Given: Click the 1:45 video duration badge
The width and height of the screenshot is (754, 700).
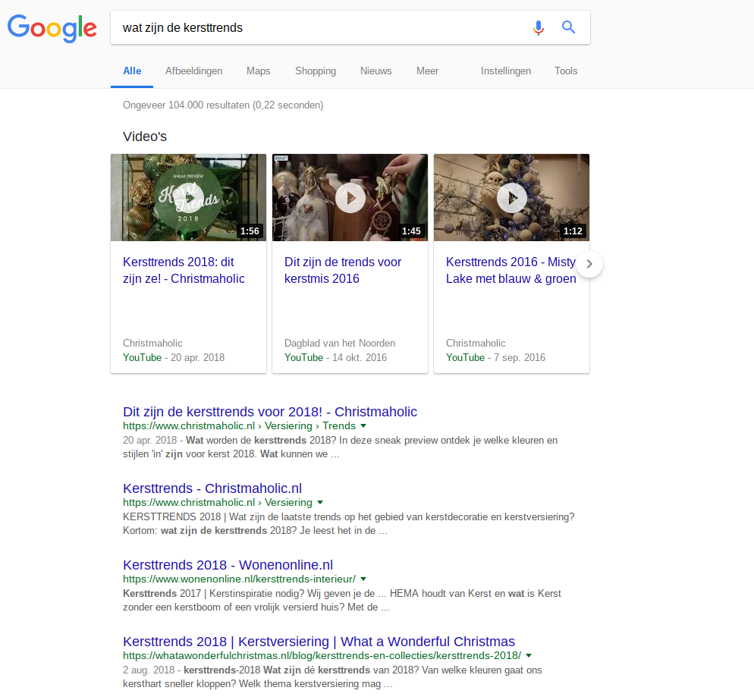Looking at the screenshot, I should pos(412,231).
